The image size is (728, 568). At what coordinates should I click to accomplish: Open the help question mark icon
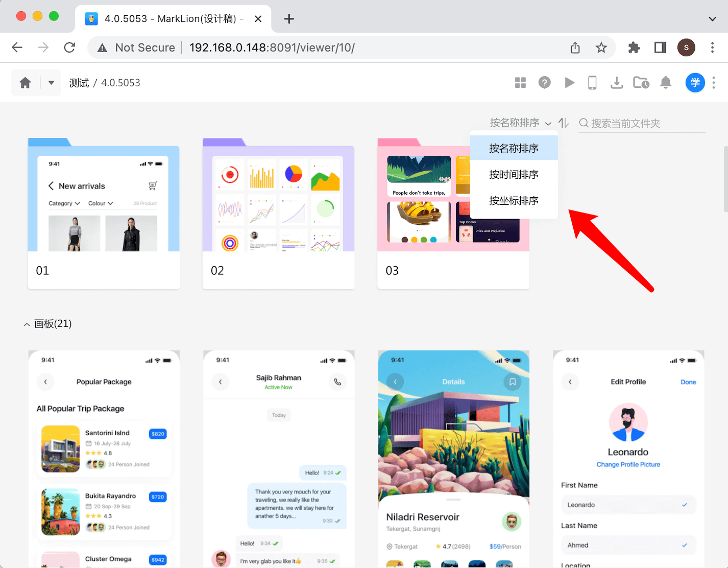pyautogui.click(x=544, y=83)
